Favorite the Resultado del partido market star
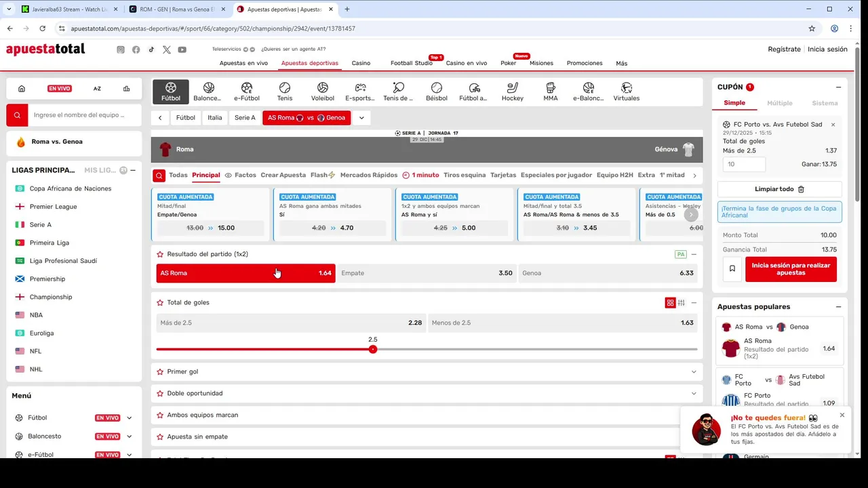Viewport: 868px width, 488px height. [160, 254]
